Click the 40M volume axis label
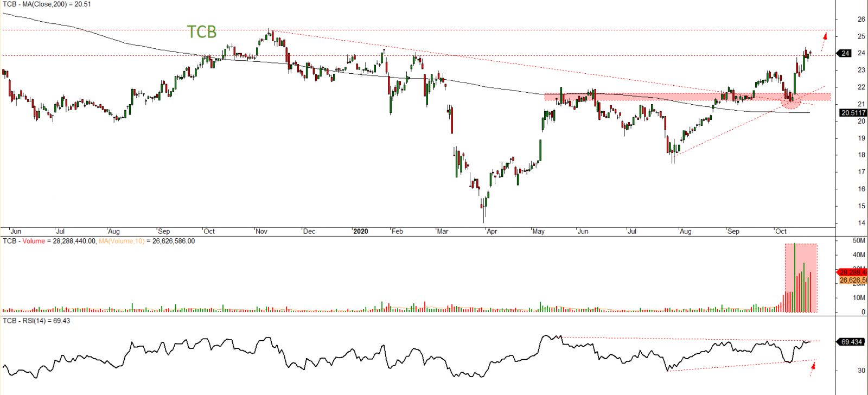The width and height of the screenshot is (868, 395). pyautogui.click(x=859, y=254)
